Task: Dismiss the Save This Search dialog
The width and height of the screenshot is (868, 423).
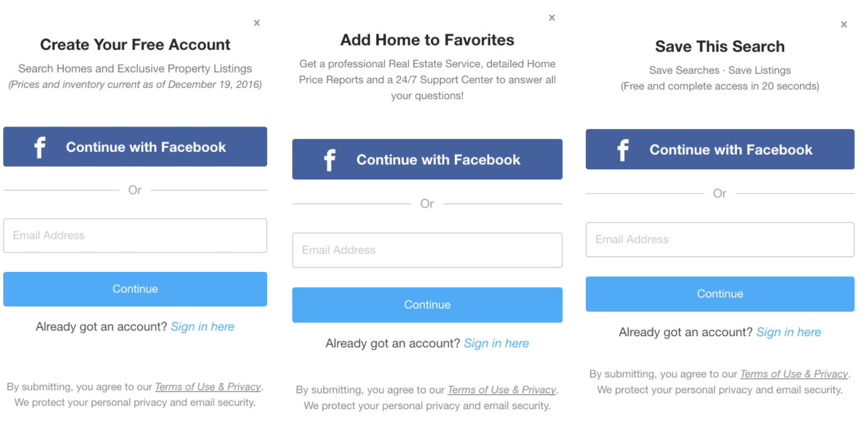Action: [x=844, y=25]
